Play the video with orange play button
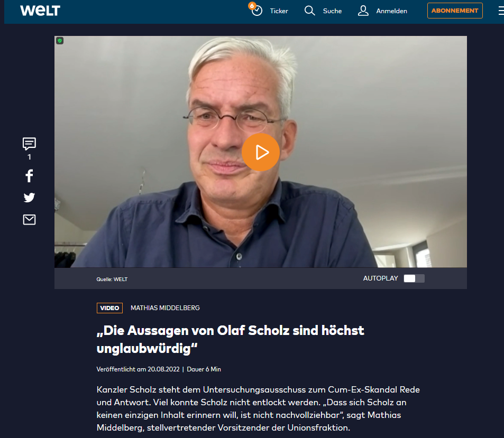 tap(261, 152)
